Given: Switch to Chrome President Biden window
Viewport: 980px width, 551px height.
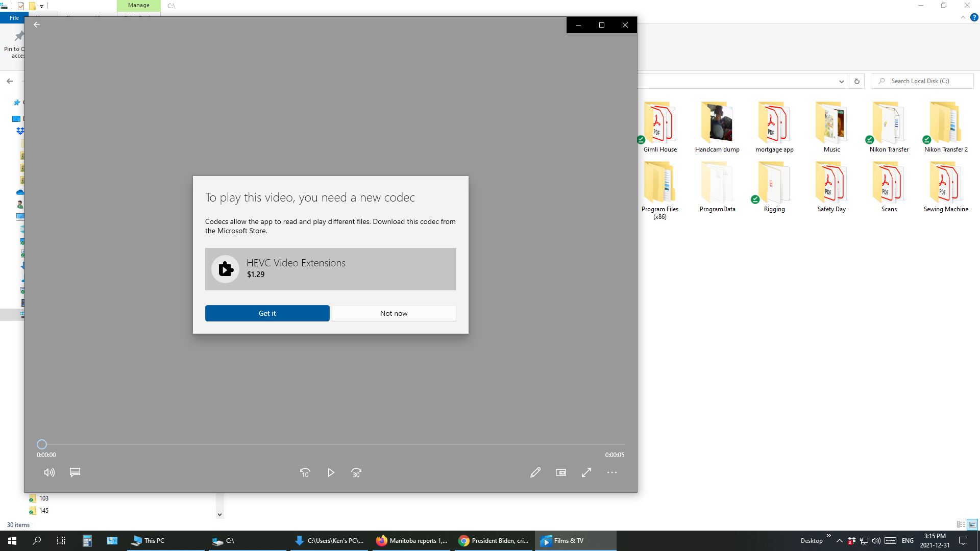Looking at the screenshot, I should click(494, 541).
